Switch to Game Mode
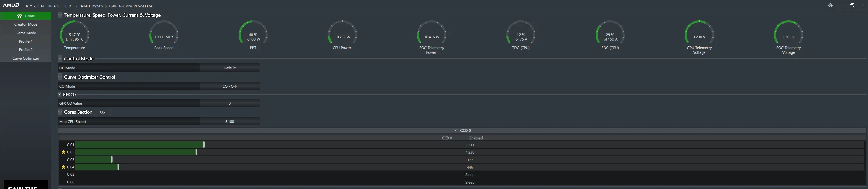 26,33
